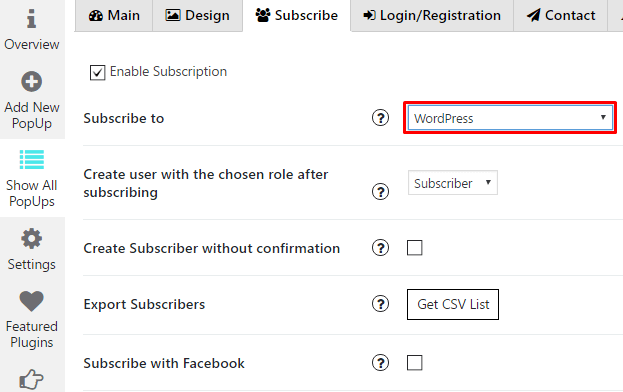Image resolution: width=623 pixels, height=392 pixels.
Task: Click the thumbs-up icon in sidebar
Action: click(31, 379)
